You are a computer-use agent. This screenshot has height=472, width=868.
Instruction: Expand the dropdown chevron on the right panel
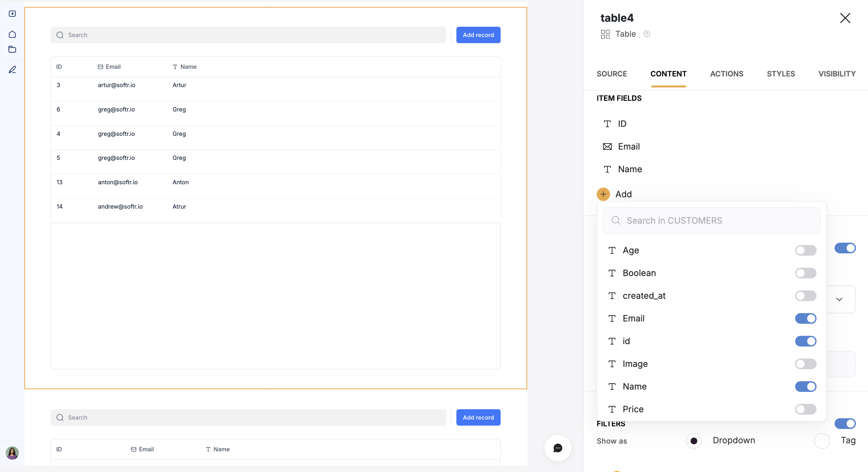tap(839, 299)
